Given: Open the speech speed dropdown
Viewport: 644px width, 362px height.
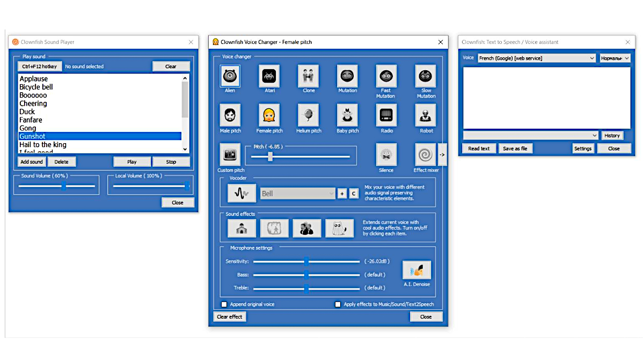Looking at the screenshot, I should click(615, 58).
